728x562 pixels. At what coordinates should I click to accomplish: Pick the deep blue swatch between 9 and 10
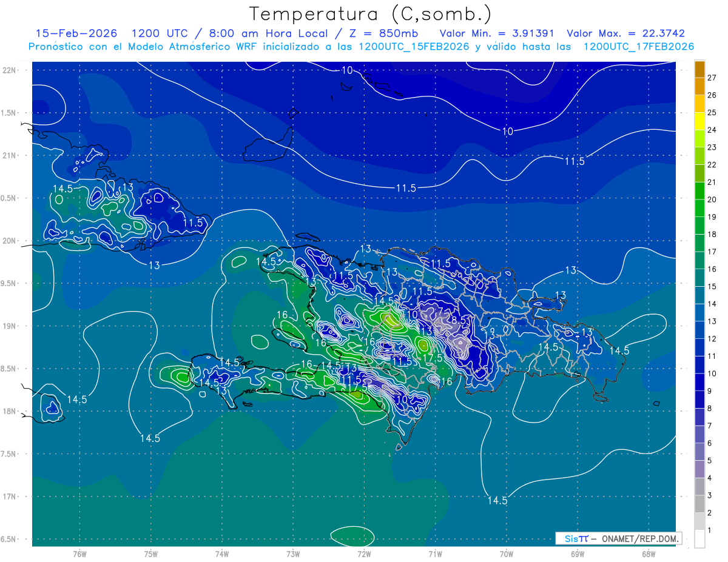pos(699,383)
